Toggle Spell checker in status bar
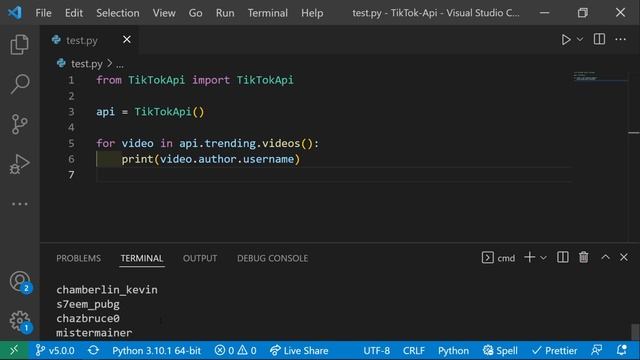Viewport: 640px width, 360px height. 500,351
